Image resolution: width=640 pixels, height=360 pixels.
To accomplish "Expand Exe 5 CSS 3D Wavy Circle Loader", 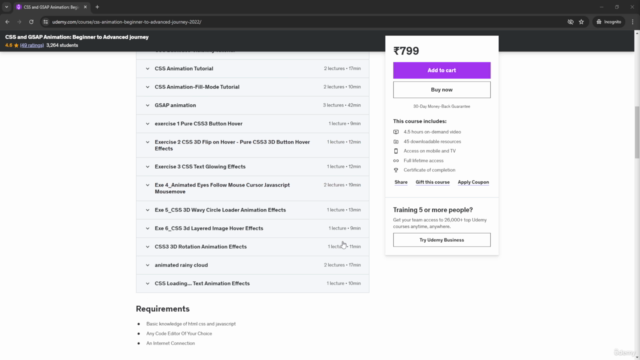I will 253,210.
